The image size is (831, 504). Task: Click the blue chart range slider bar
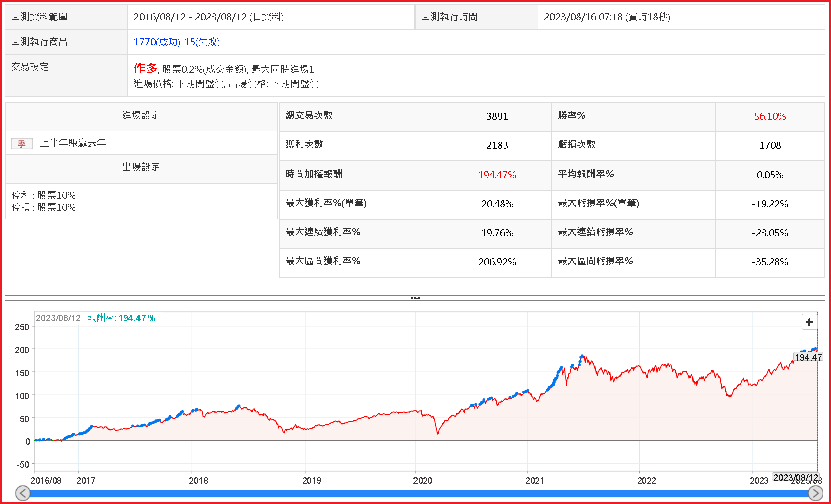click(x=419, y=494)
